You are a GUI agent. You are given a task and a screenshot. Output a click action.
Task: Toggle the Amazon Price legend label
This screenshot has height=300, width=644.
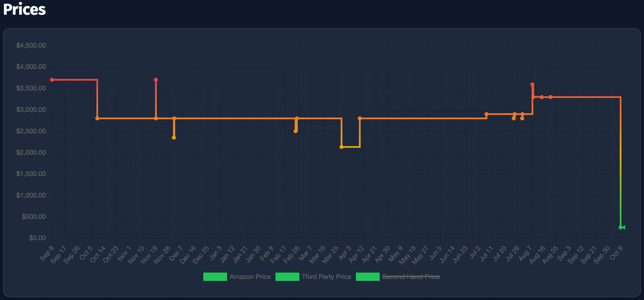250,277
